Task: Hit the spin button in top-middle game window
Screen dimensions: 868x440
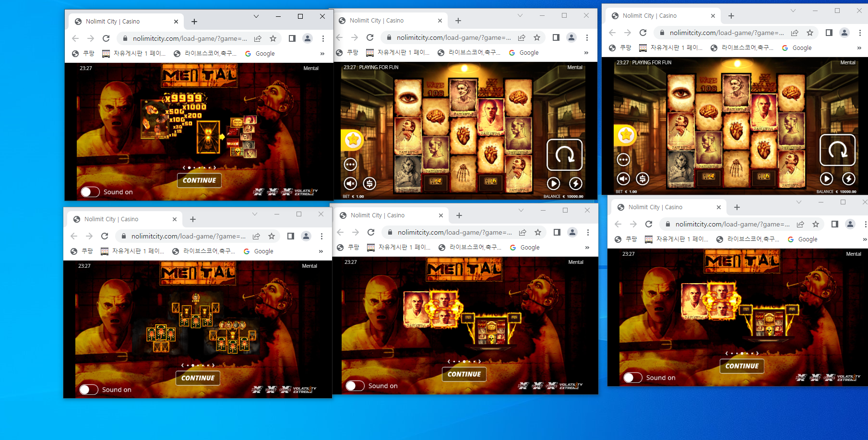Action: [x=565, y=155]
